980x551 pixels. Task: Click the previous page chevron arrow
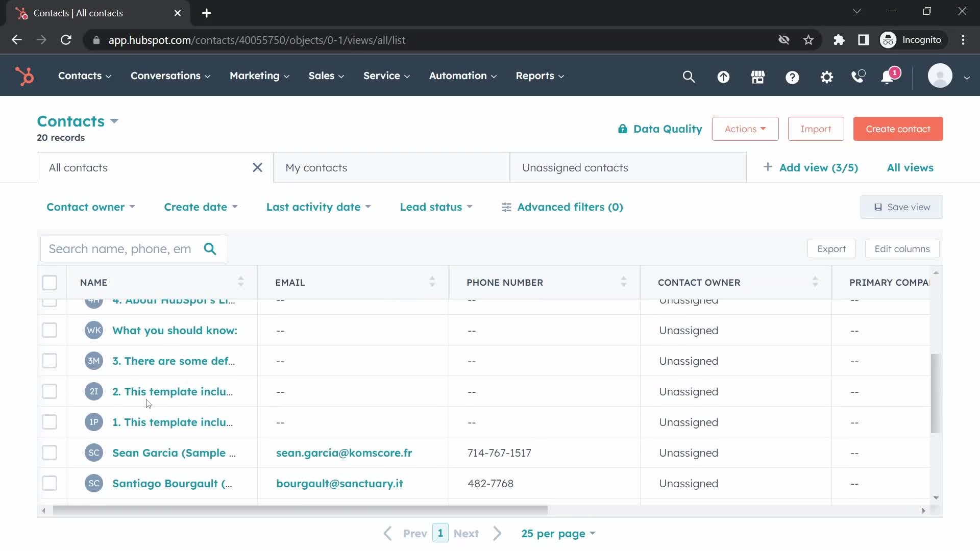388,534
